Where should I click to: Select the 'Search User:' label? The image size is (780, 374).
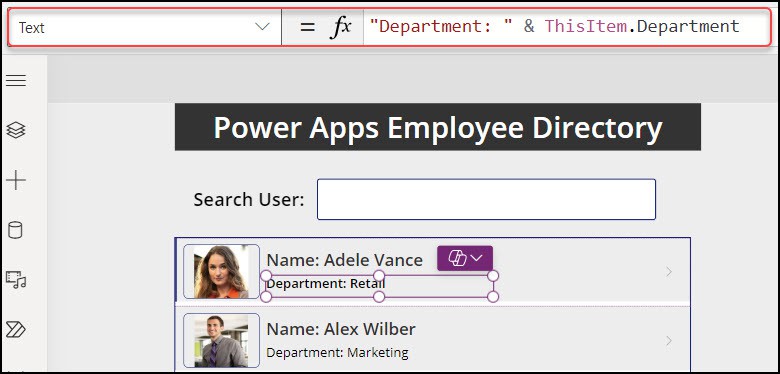[x=249, y=199]
